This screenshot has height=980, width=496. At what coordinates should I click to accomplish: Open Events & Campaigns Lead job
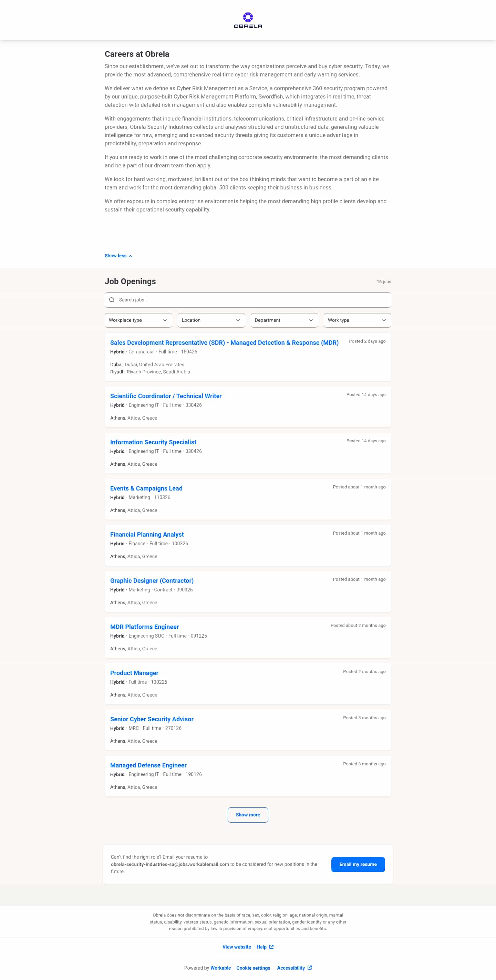click(x=146, y=488)
